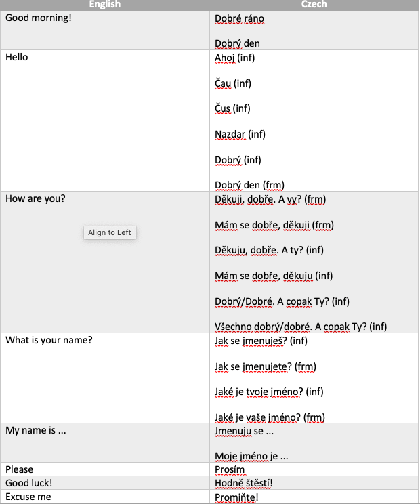The width and height of the screenshot is (420, 504).
Task: Click 'Hodně štěstí!' text
Action: coord(244,484)
